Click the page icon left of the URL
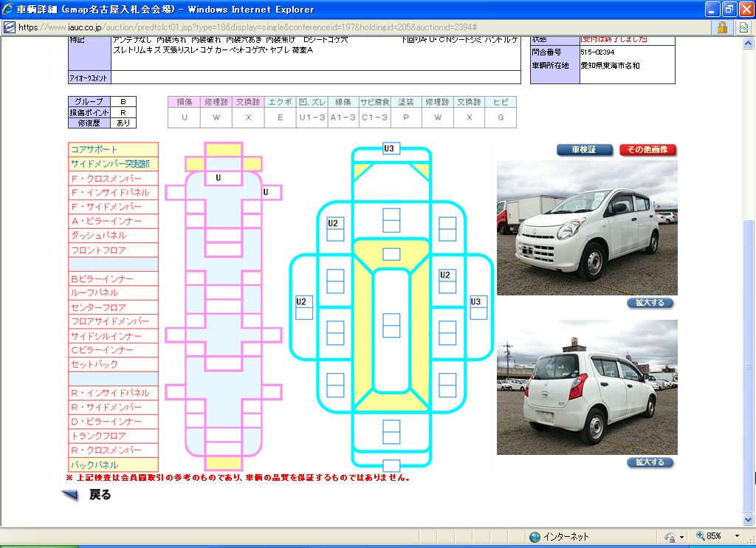756x548 pixels. 9,27
